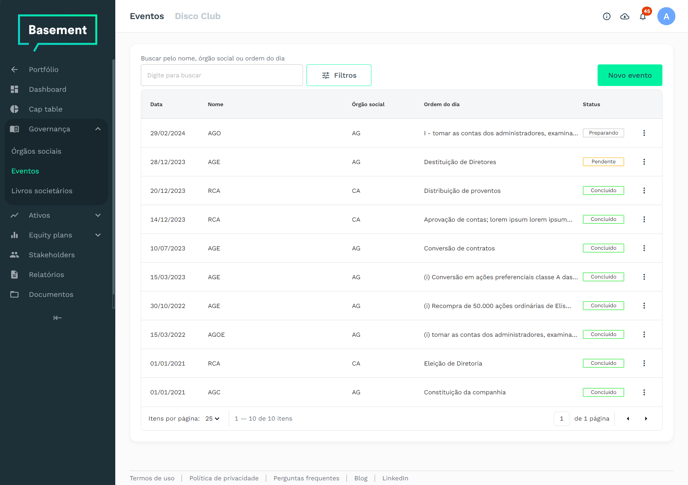Click the cloud upload icon
Screen dimensions: 688x485
625,17
